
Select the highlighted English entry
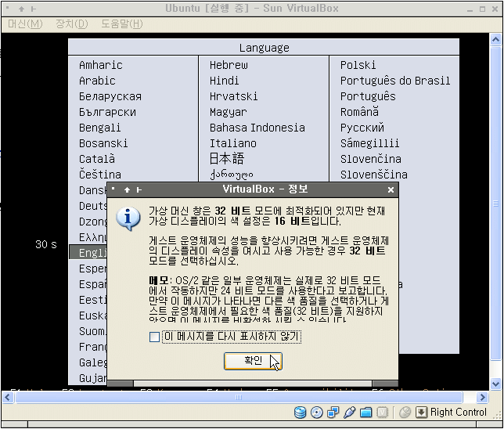point(88,252)
